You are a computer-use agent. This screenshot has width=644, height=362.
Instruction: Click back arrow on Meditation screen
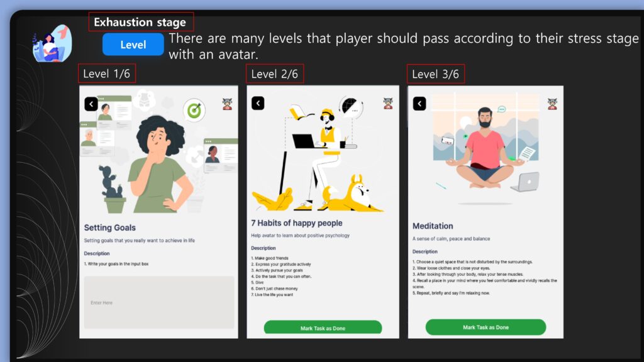click(x=419, y=104)
